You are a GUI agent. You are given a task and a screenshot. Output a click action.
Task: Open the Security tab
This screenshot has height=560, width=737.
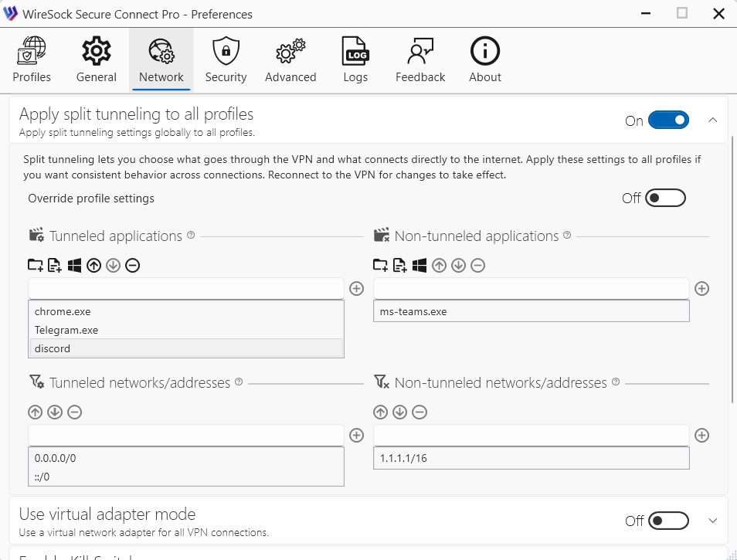(226, 60)
